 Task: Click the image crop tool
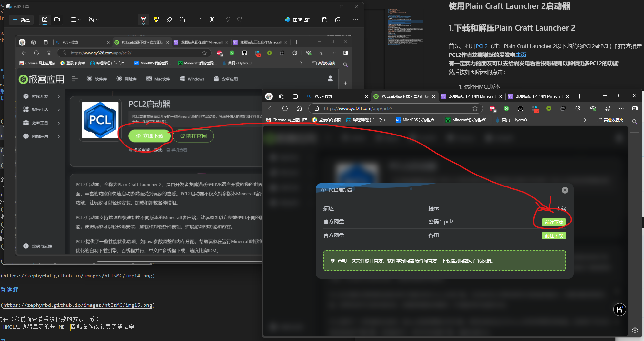(199, 20)
